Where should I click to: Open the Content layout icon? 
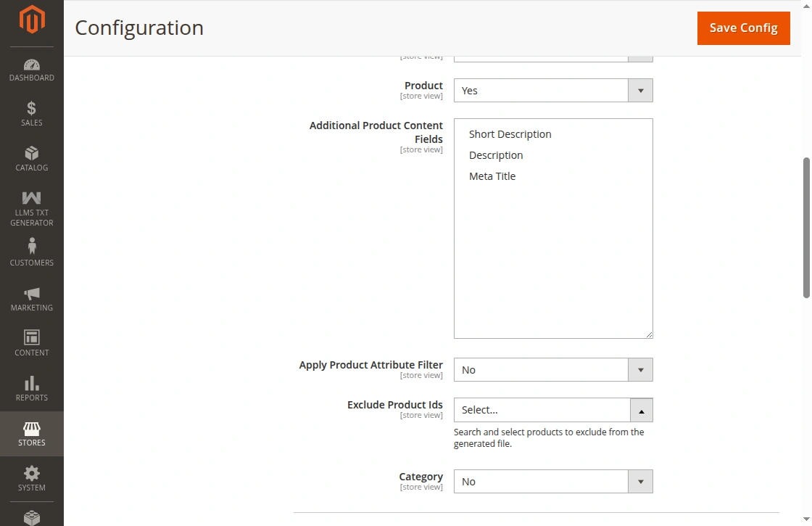click(x=32, y=337)
